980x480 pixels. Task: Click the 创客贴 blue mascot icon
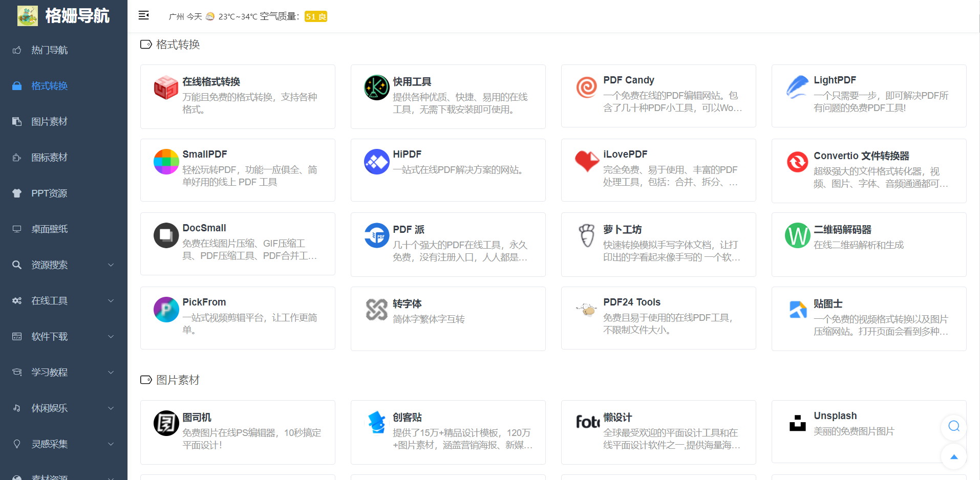376,423
